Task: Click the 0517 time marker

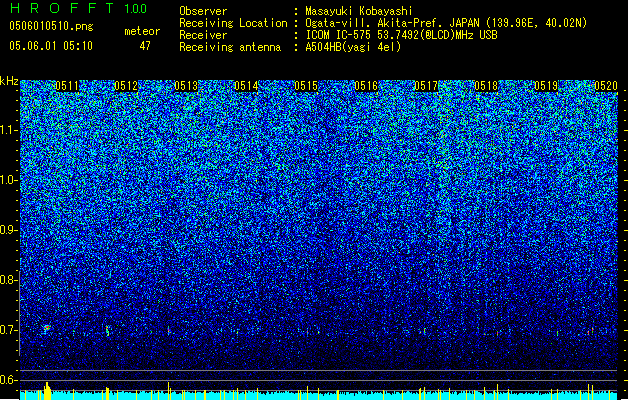Action: pos(426,86)
